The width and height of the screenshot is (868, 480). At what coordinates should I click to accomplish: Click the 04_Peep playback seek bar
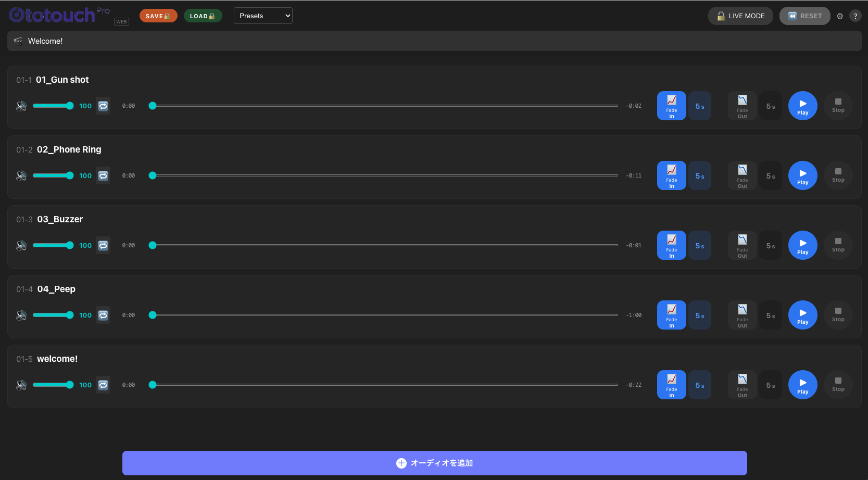click(x=383, y=315)
